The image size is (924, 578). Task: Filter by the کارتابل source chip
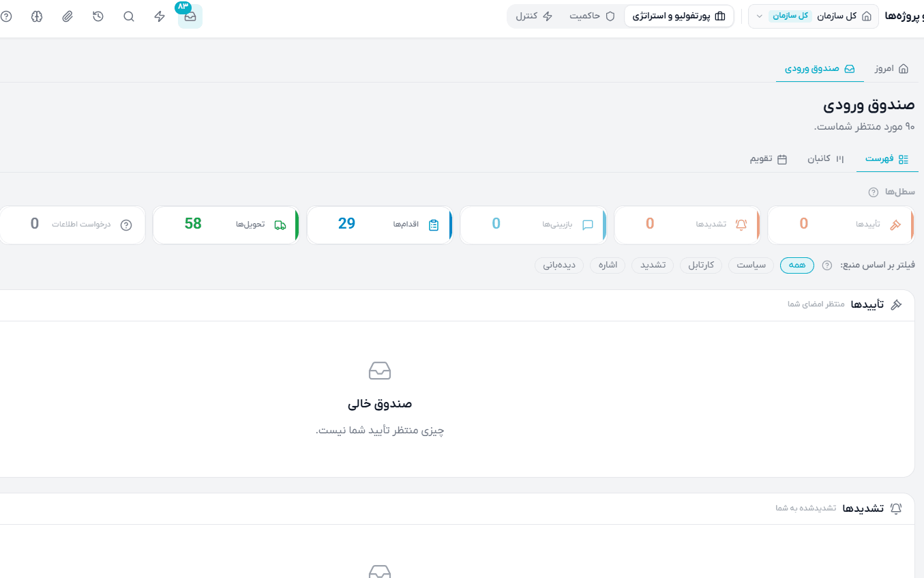(x=701, y=265)
